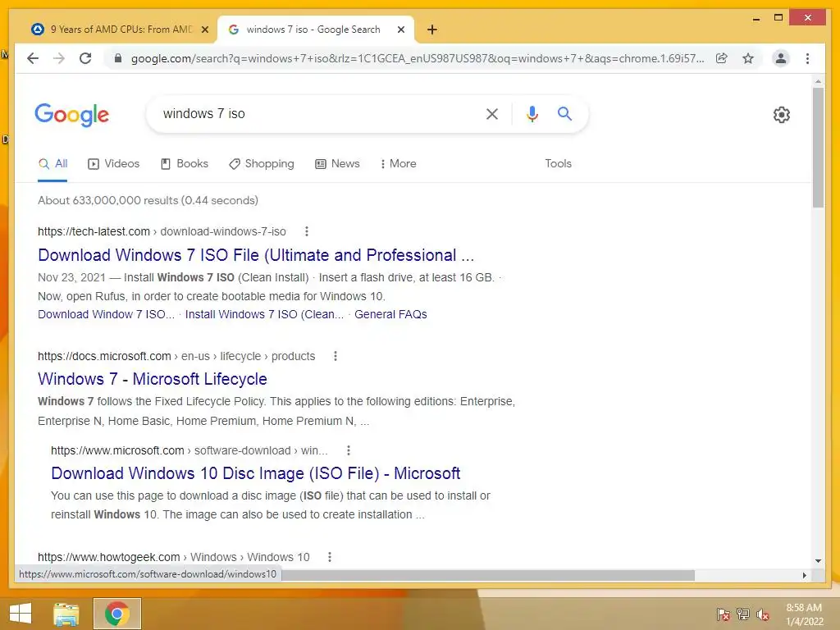The image size is (840, 630).
Task: Switch to Books results
Action: click(x=185, y=164)
